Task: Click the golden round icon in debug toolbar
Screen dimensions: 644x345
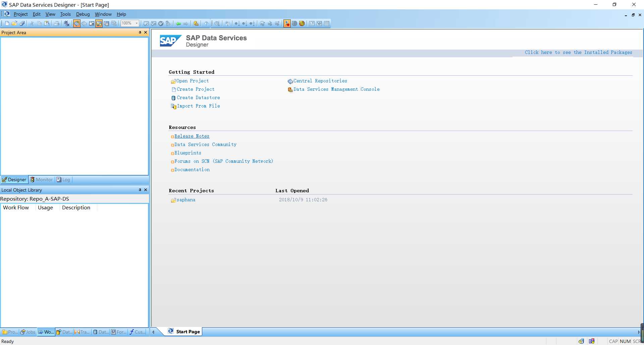Action: click(302, 23)
